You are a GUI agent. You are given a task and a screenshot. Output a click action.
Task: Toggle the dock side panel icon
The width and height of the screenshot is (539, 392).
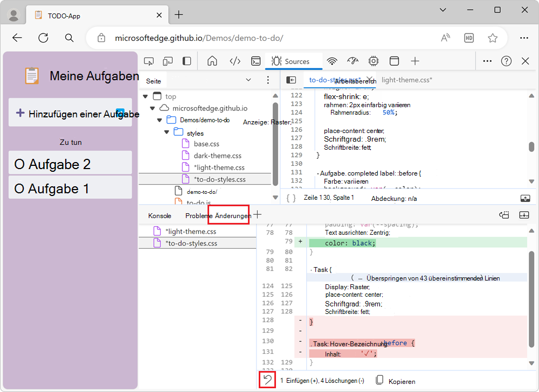tap(186, 61)
